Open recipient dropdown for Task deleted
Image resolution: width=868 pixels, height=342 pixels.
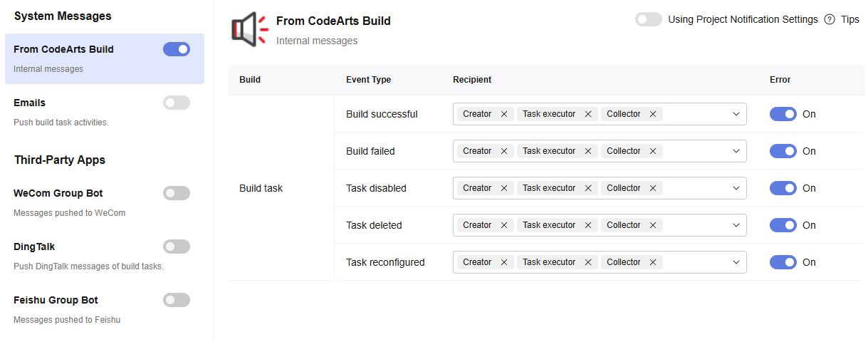[736, 225]
